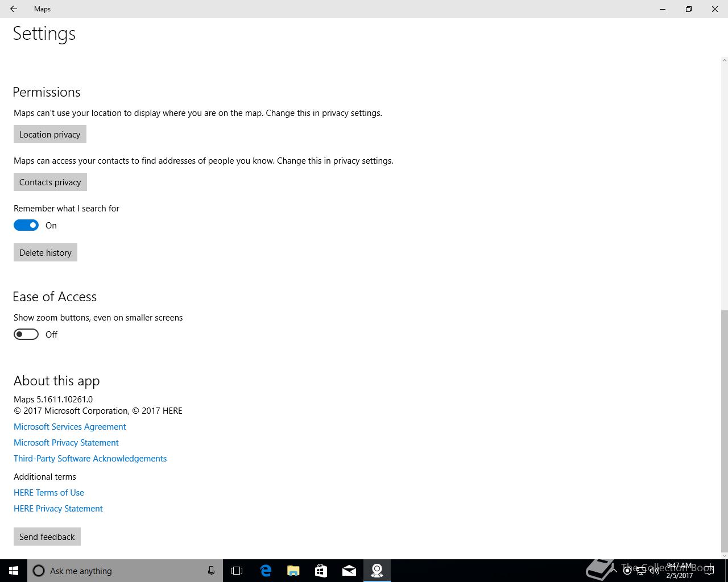Open Third-Party Software Acknowledgements link
The width and height of the screenshot is (728, 582).
coord(90,459)
